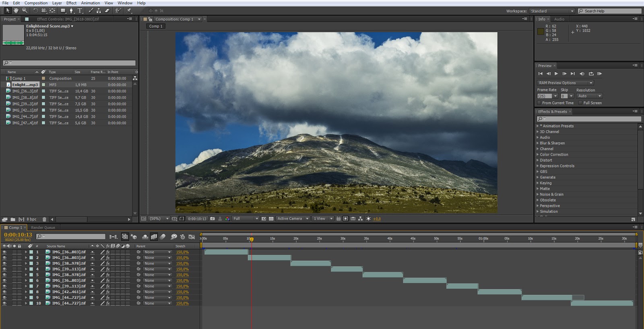Expand the Color Correction effects category
This screenshot has width=644, height=329.
537,154
